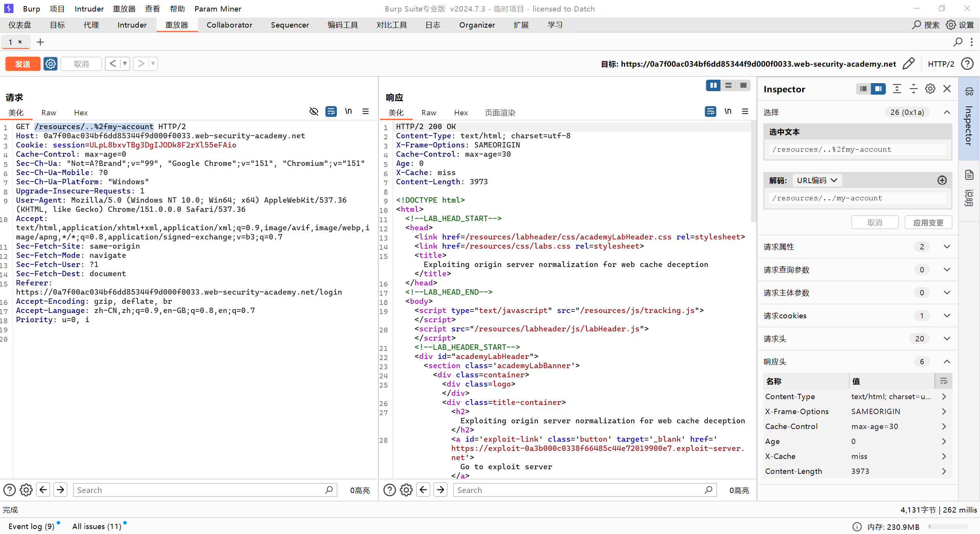The height and width of the screenshot is (534, 980).
Task: Open the Event log (9)
Action: click(31, 526)
